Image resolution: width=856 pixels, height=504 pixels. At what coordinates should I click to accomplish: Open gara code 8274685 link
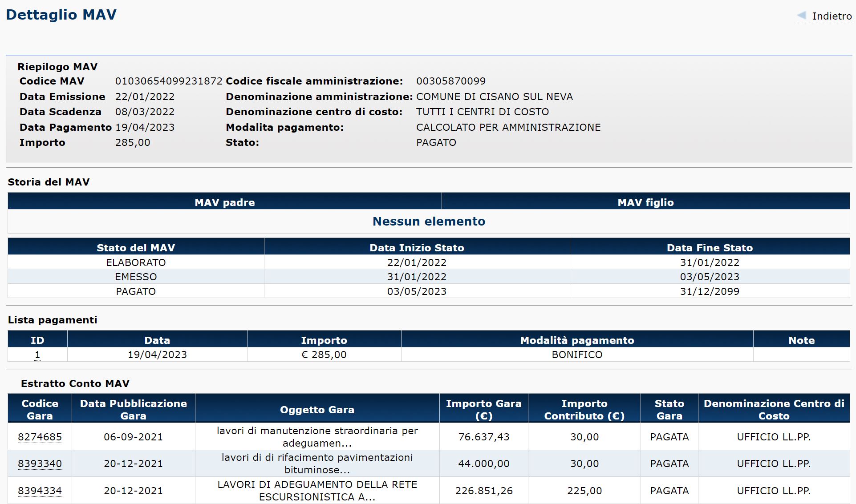(x=40, y=437)
